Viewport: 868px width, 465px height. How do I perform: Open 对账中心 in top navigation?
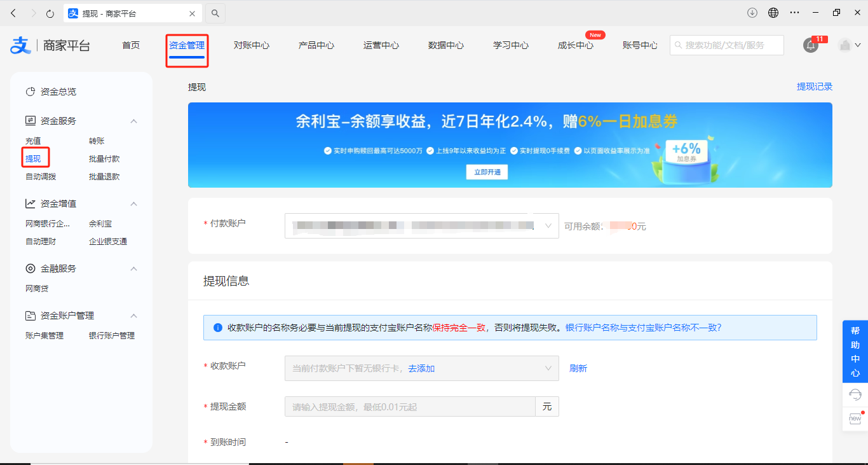(x=252, y=45)
